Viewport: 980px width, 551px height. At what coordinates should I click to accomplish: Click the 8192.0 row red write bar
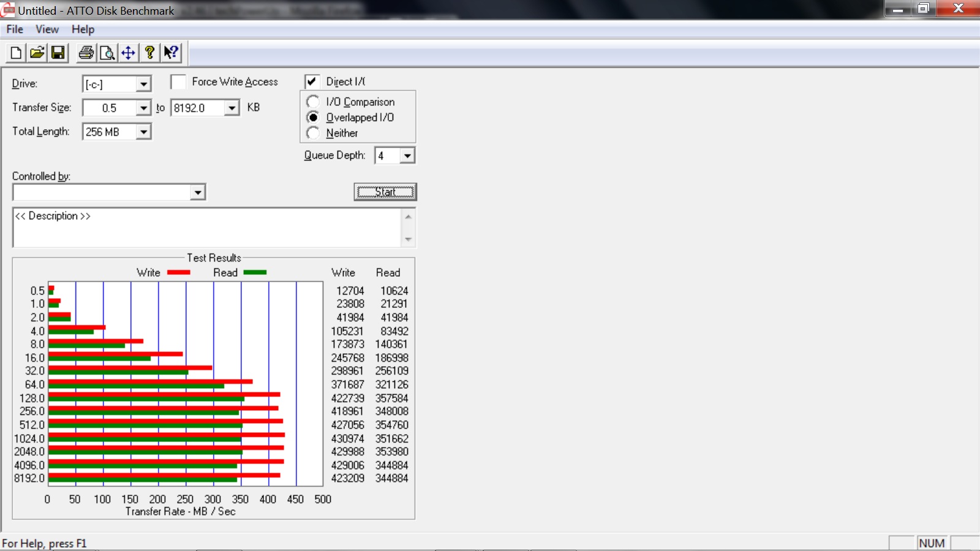point(164,475)
